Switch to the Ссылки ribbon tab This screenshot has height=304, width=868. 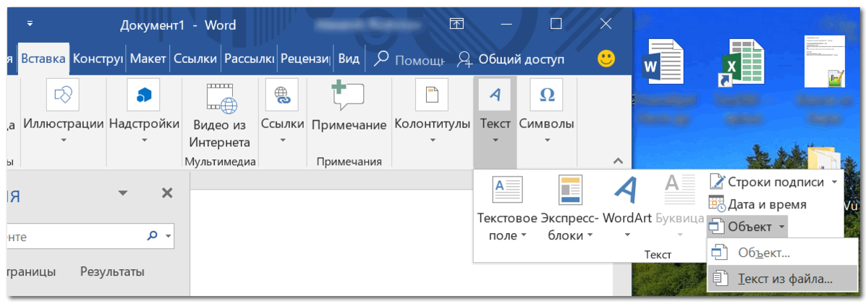coord(196,59)
